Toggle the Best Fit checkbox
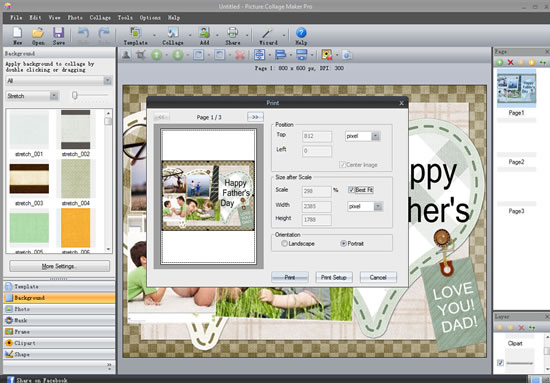 click(x=351, y=190)
